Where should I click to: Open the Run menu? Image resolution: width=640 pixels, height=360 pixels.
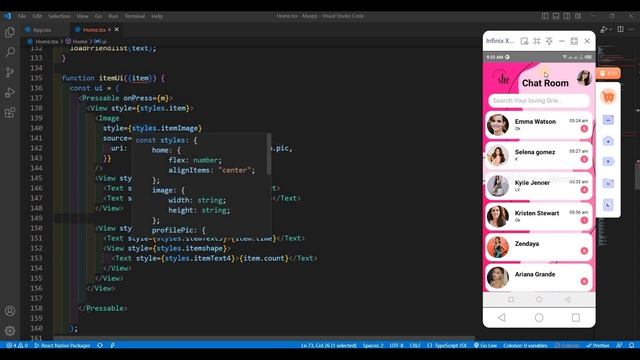pos(113,16)
